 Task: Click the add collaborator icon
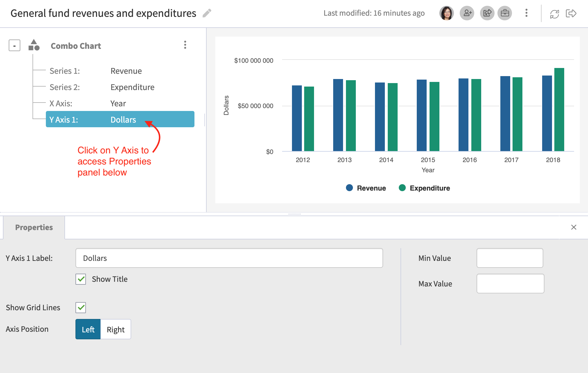(467, 13)
